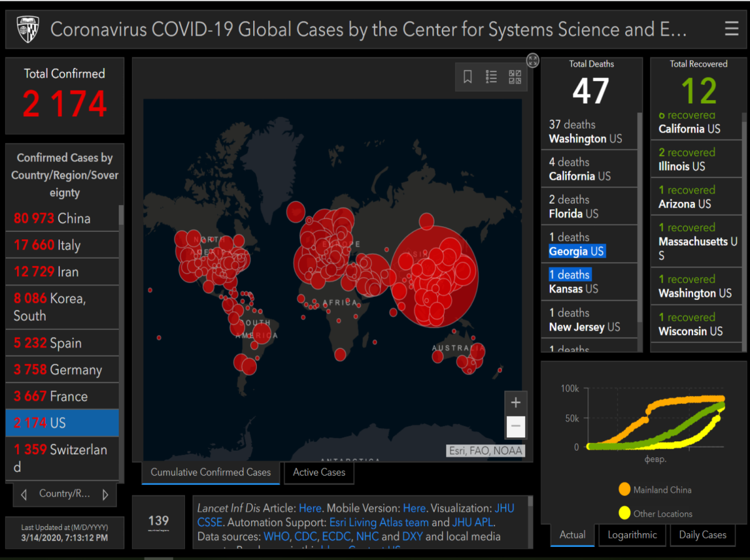The image size is (750, 560).
Task: Toggle the Mainland China legend swatch
Action: (624, 489)
